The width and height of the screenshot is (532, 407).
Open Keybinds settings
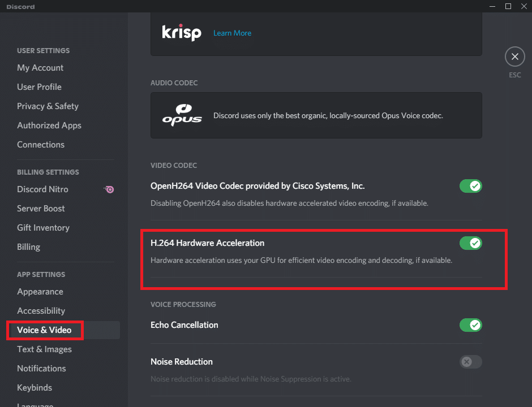(34, 388)
